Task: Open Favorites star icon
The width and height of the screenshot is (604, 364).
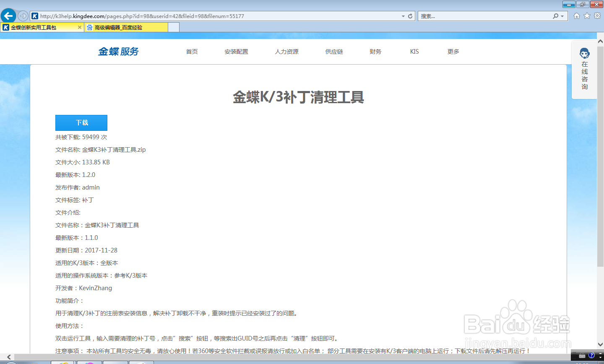Action: point(587,16)
